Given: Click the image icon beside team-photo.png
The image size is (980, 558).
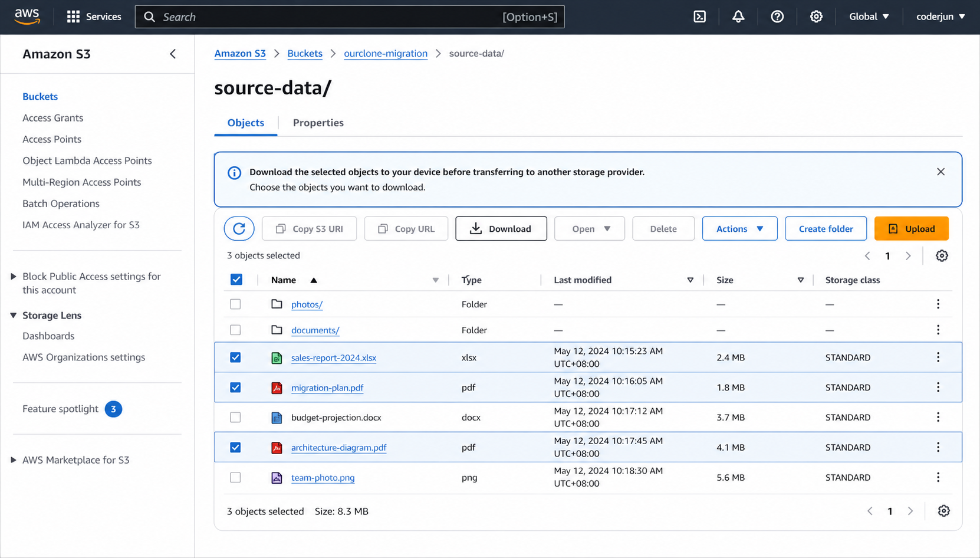Looking at the screenshot, I should 277,478.
